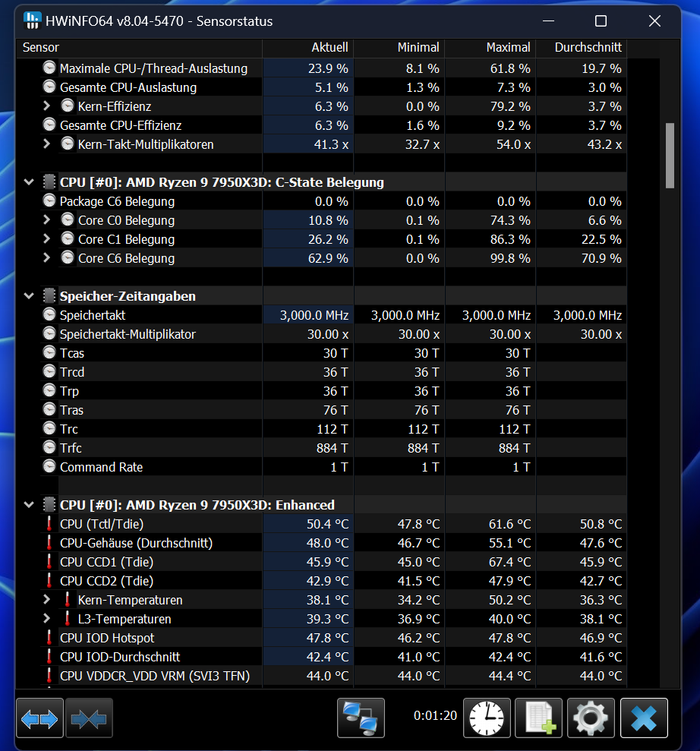Screen dimensions: 700x751
Task: Click the 884 T Maximal Trfc value
Action: (x=514, y=448)
